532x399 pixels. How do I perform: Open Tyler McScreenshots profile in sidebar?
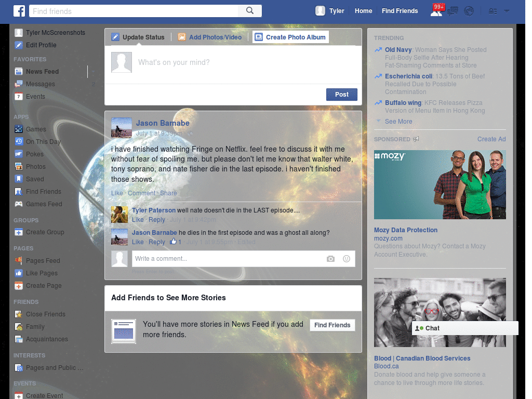[50, 33]
